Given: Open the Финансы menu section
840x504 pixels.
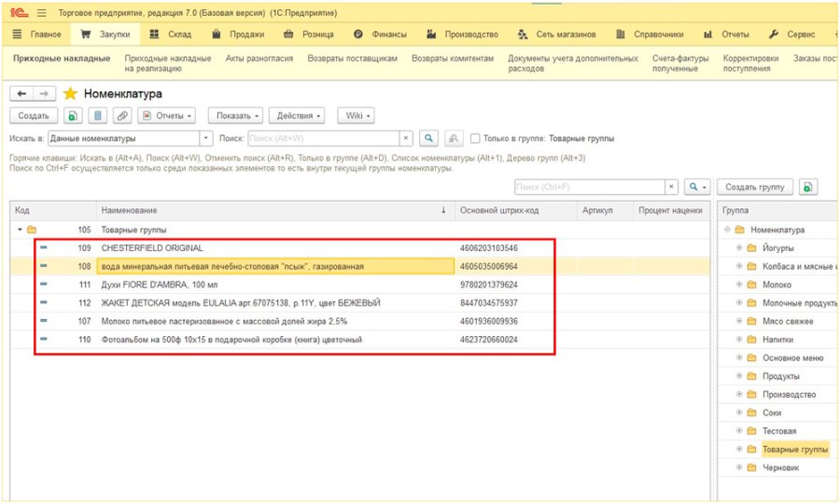Looking at the screenshot, I should click(381, 35).
